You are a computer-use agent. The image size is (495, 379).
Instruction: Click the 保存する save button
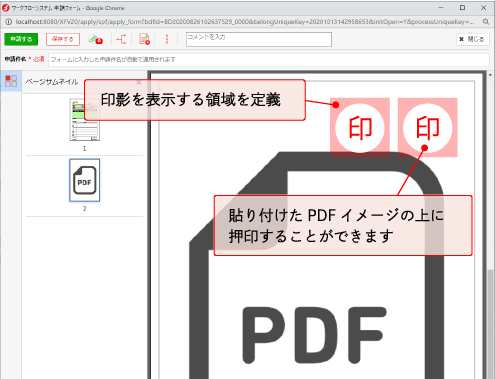(x=63, y=39)
